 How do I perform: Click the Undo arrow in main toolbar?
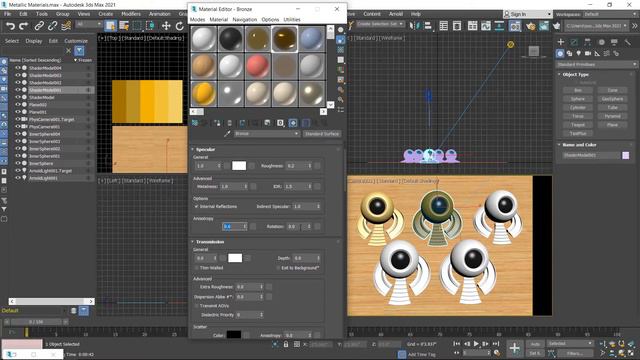[10, 26]
